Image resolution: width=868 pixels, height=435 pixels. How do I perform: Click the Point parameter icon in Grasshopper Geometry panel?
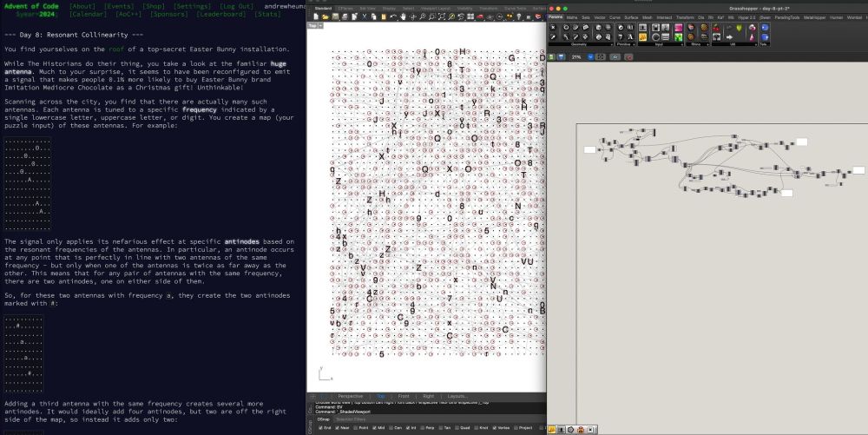[553, 27]
